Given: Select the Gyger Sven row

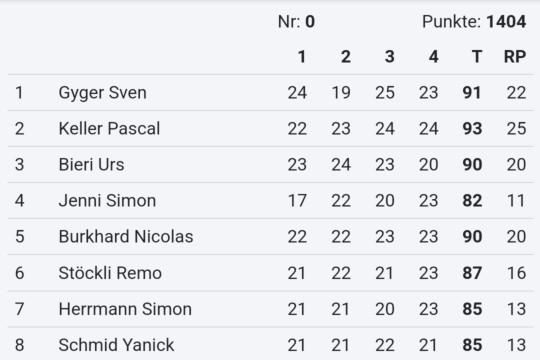Looking at the screenshot, I should tap(270, 93).
